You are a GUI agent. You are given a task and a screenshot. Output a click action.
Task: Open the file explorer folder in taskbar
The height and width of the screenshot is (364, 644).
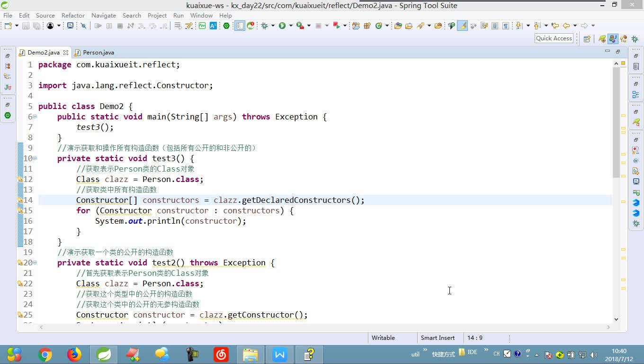pyautogui.click(x=250, y=355)
